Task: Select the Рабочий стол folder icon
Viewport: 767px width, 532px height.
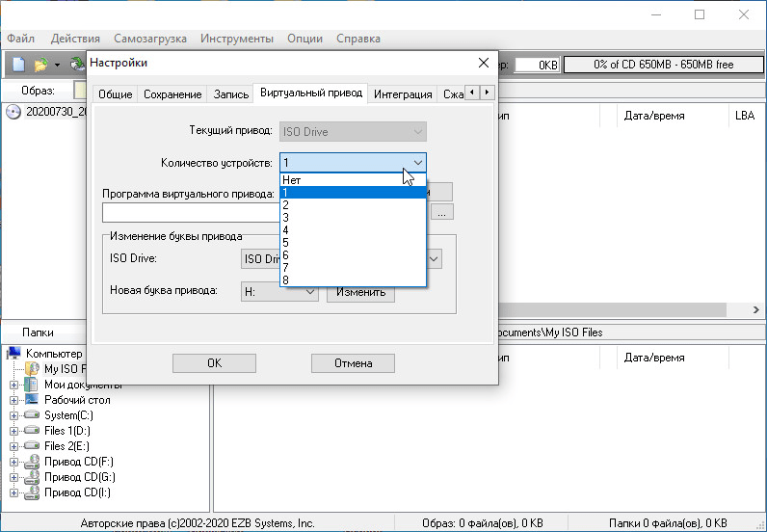Action: tap(31, 400)
